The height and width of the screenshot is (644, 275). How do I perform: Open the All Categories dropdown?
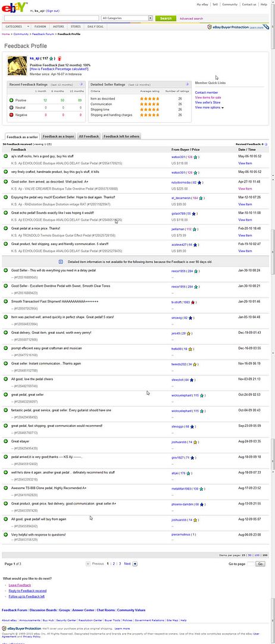point(127,18)
